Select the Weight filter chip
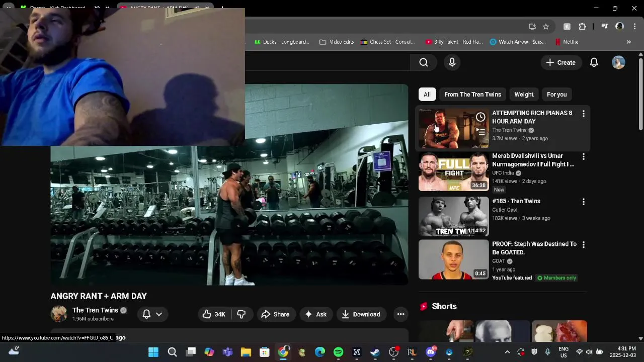The width and height of the screenshot is (644, 362). [x=524, y=95]
